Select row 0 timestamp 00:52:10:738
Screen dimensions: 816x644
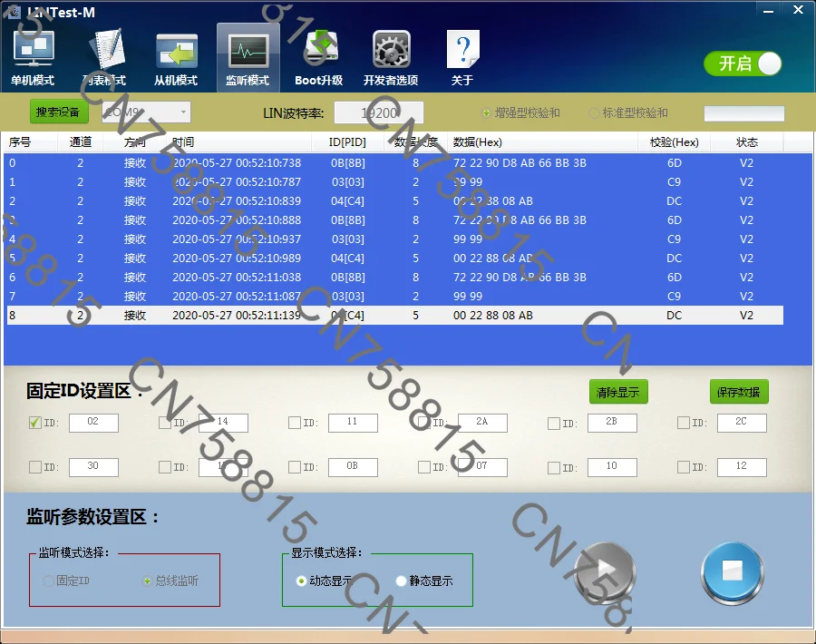237,163
